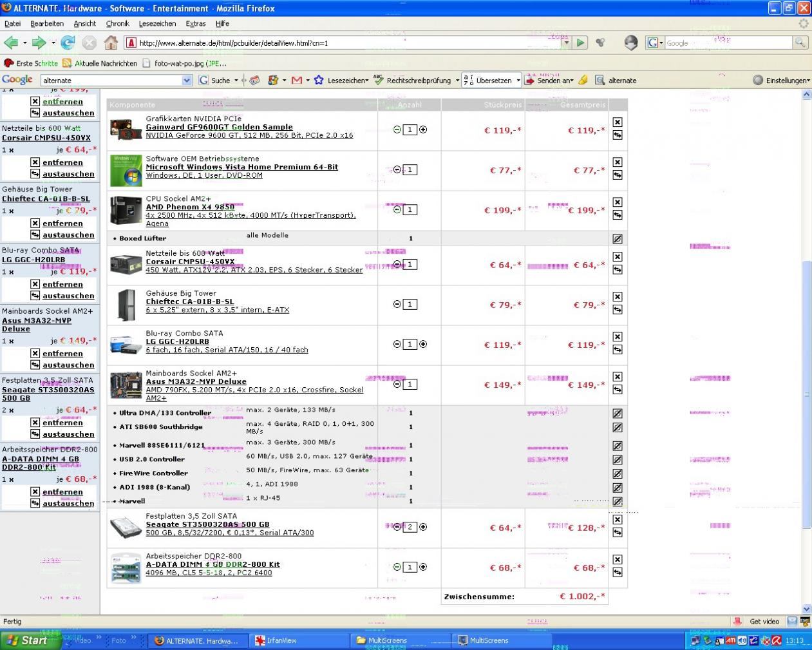Decrease Chieftec case quantity with minus
The image size is (812, 650).
click(397, 304)
